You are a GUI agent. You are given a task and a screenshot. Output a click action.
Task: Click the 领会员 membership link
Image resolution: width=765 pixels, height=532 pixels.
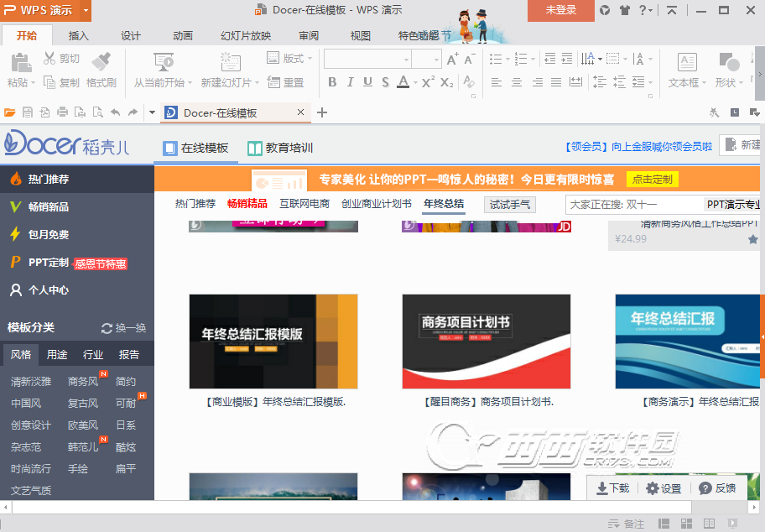coord(638,146)
